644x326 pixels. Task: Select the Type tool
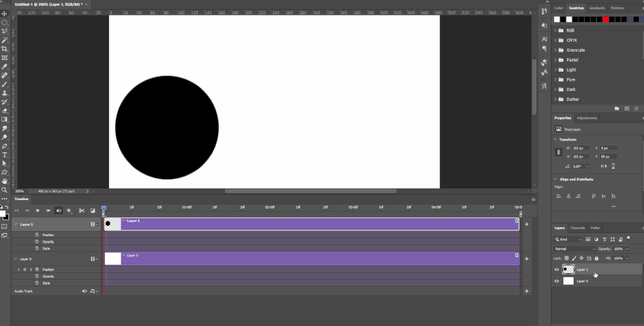point(5,155)
